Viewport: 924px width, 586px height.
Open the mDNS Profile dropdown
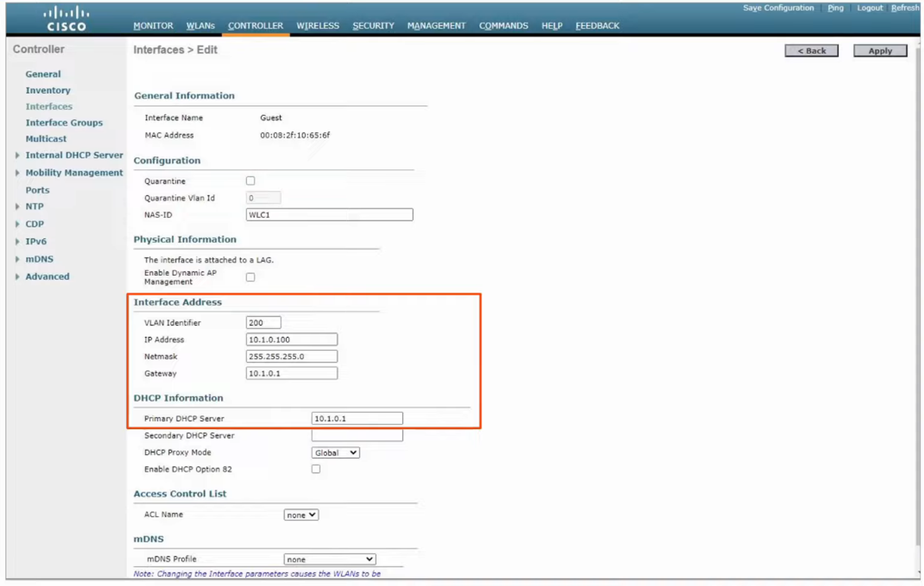pyautogui.click(x=329, y=559)
